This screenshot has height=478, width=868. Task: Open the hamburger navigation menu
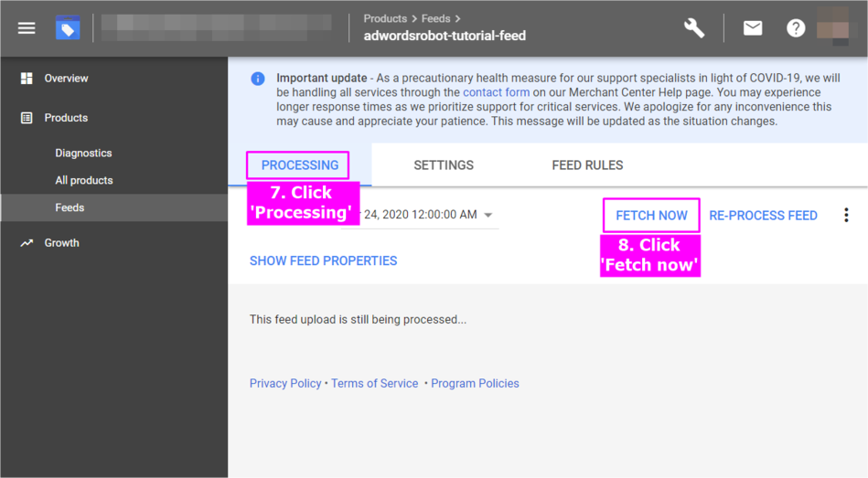tap(27, 28)
